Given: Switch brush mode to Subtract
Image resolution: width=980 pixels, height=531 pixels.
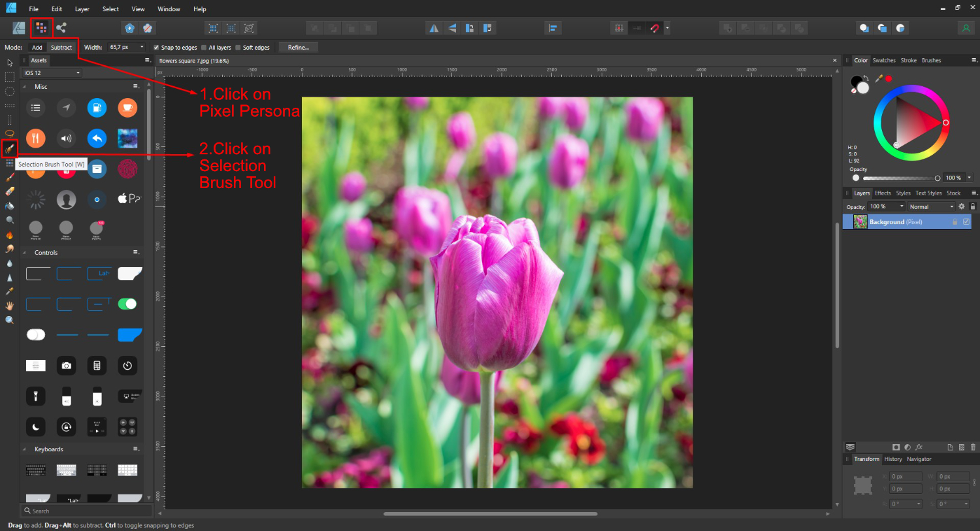Looking at the screenshot, I should [x=62, y=47].
